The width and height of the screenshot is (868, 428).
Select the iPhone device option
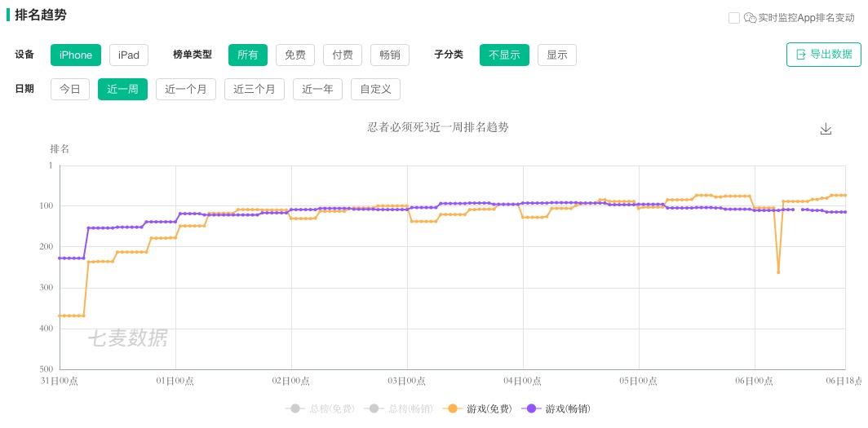click(x=76, y=55)
